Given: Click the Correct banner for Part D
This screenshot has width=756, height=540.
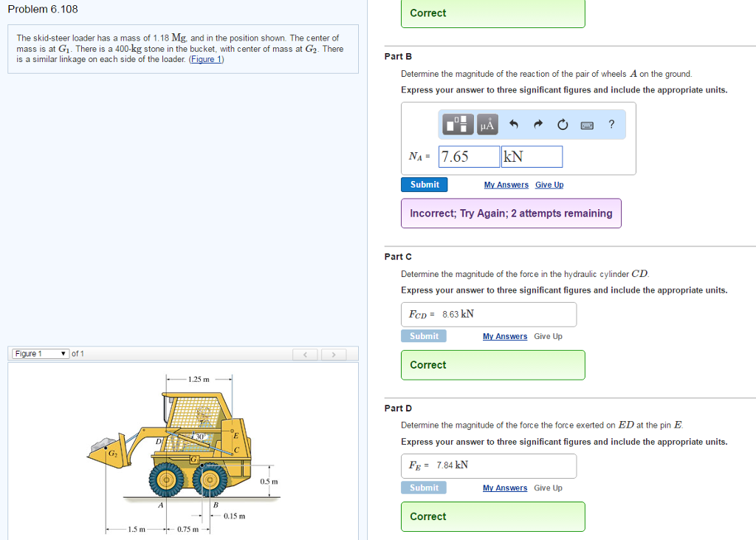Looking at the screenshot, I should [492, 516].
